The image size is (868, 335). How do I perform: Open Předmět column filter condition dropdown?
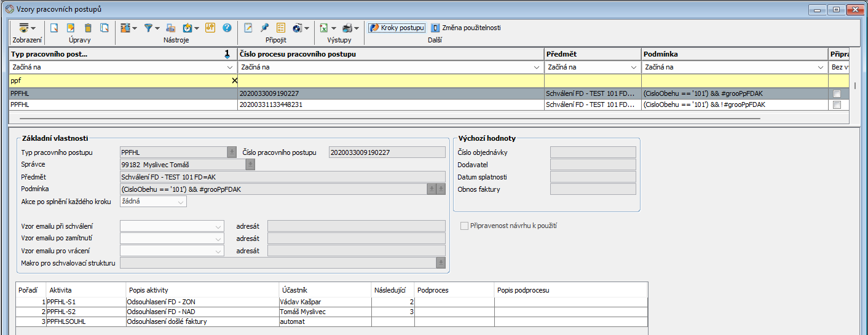pyautogui.click(x=634, y=67)
